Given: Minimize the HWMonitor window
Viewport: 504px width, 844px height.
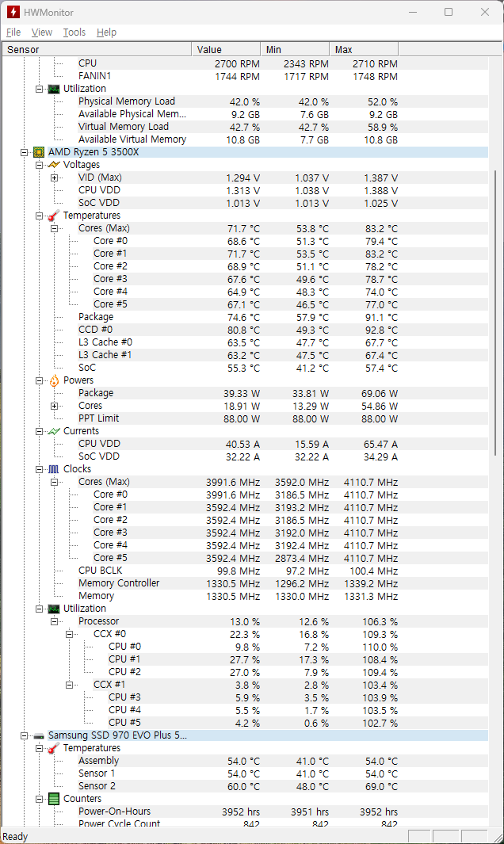Looking at the screenshot, I should [413, 12].
